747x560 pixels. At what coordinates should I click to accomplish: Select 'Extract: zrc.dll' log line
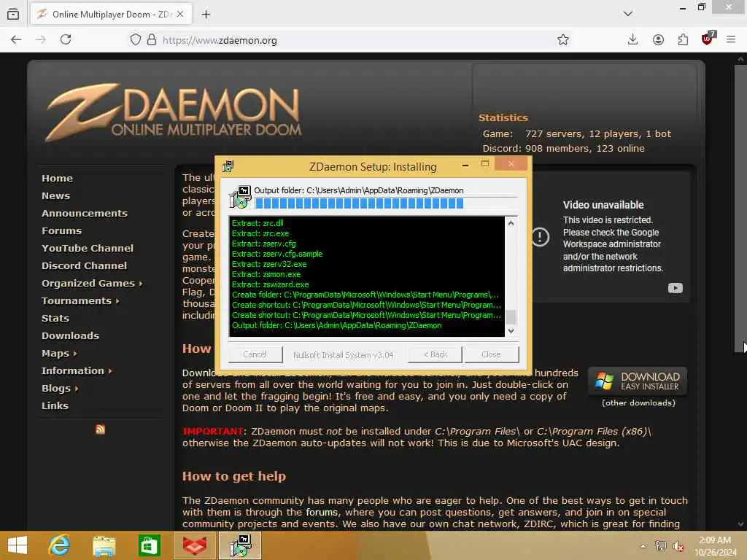coord(258,223)
